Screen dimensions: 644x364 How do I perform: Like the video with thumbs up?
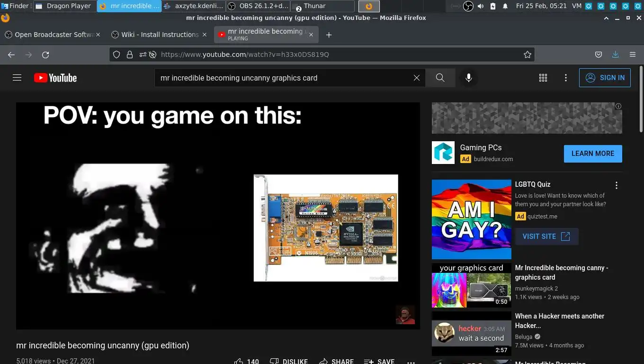(246, 362)
